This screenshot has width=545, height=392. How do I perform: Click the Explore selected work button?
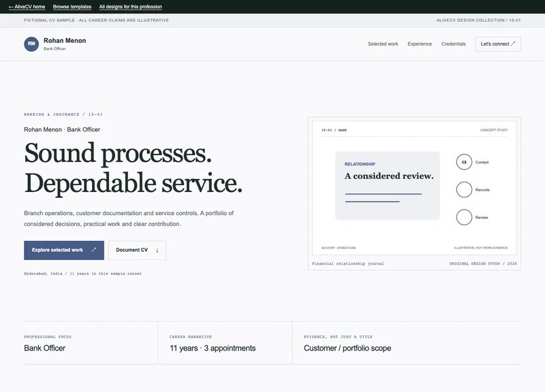point(64,250)
